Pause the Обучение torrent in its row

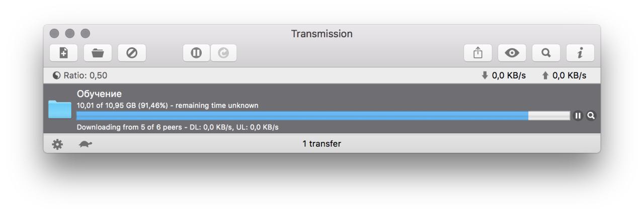click(x=578, y=115)
